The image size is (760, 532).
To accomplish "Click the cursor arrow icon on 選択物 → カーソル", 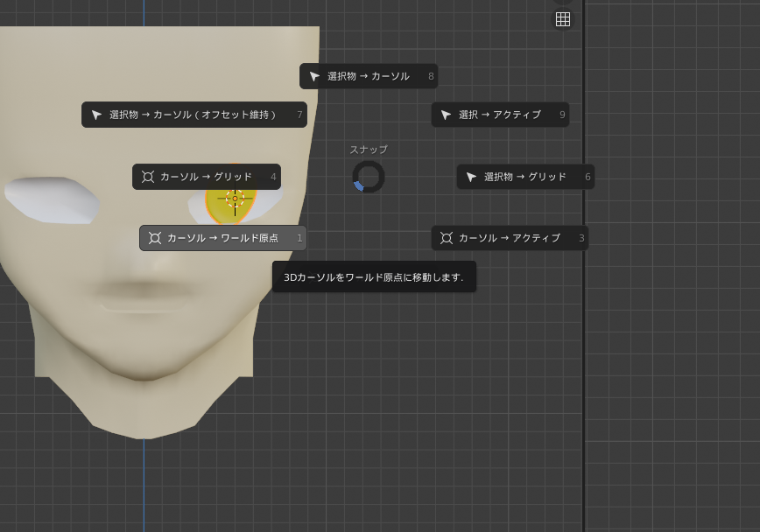I will (x=315, y=76).
